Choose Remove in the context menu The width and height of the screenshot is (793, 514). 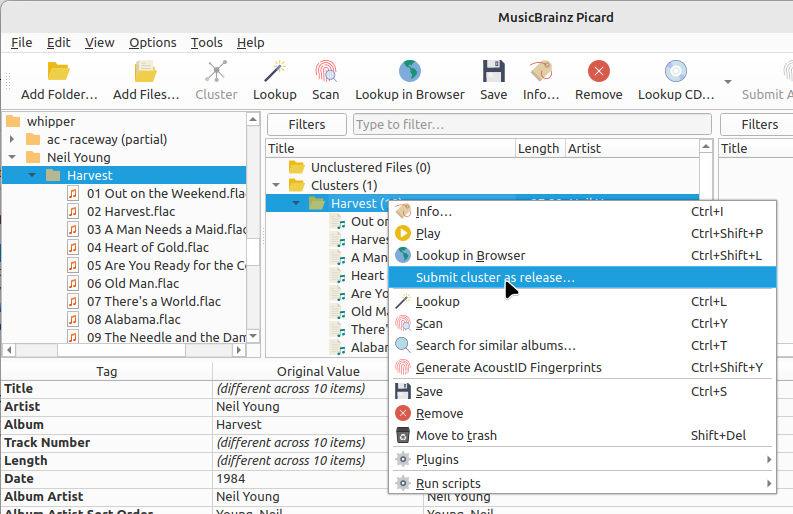pos(582,413)
